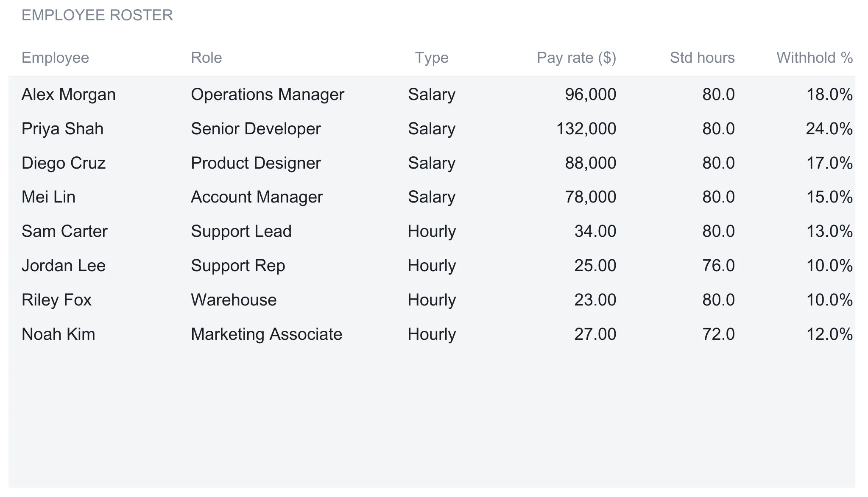The height and width of the screenshot is (497, 868).
Task: Click Alex Morgan's 80.0 std hours
Action: (x=719, y=94)
